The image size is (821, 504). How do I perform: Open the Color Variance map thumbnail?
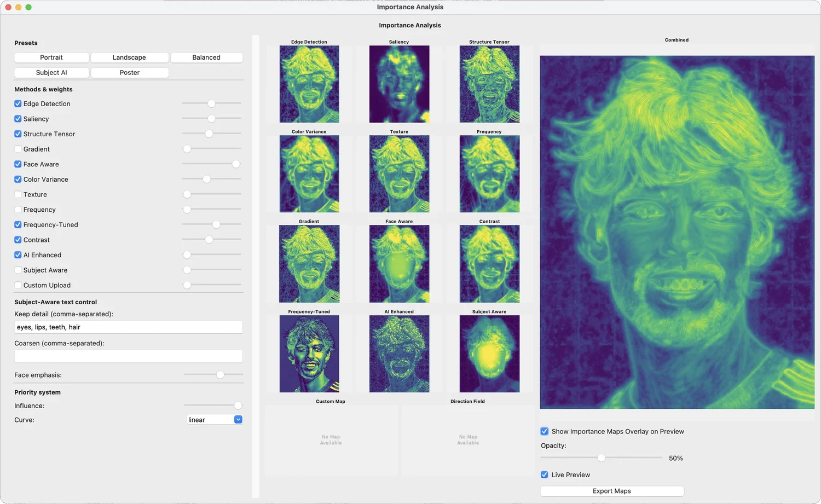(309, 173)
